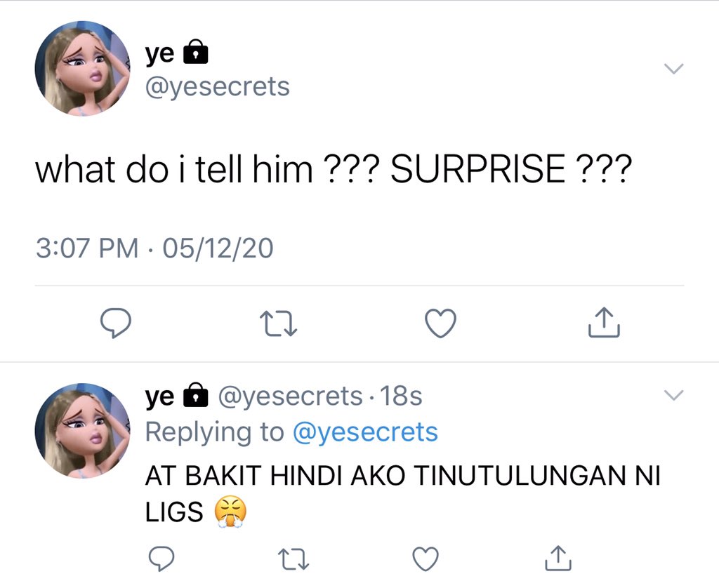
Task: Retweet the 'TINUTULUNGAN NI LIGS' reply
Action: pos(294,559)
